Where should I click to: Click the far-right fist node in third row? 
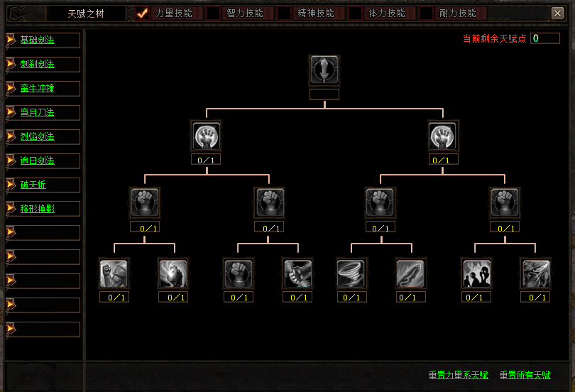click(505, 202)
